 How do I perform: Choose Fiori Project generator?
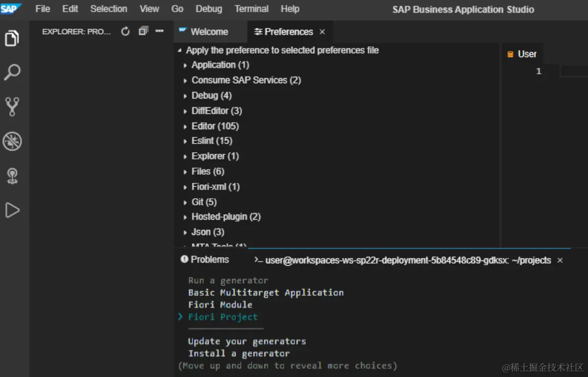(x=223, y=317)
